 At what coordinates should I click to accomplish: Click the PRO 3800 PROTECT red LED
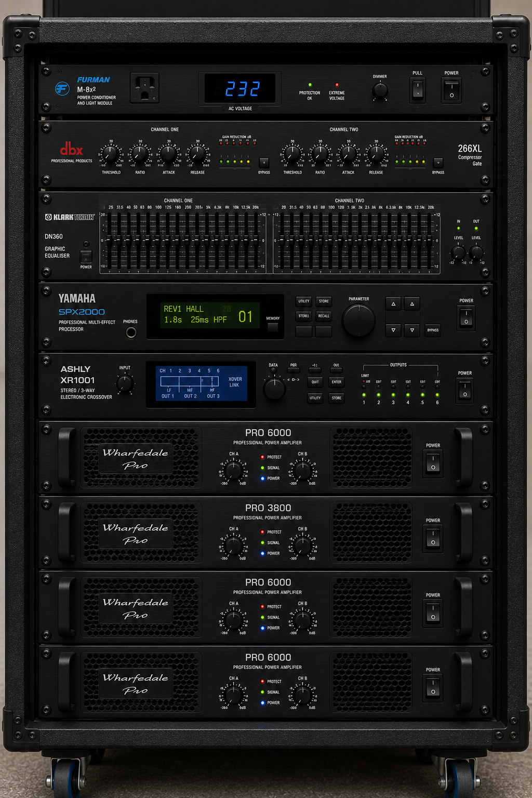coord(262,532)
